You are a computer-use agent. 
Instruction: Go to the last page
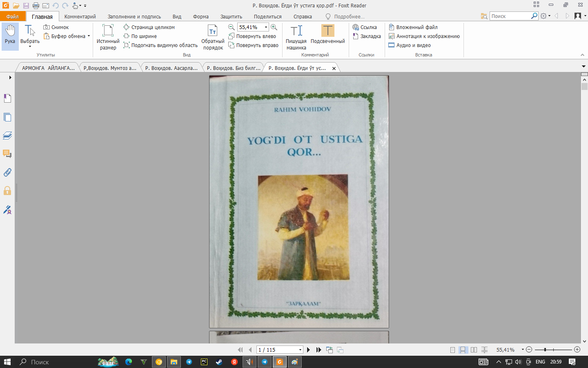click(x=319, y=350)
